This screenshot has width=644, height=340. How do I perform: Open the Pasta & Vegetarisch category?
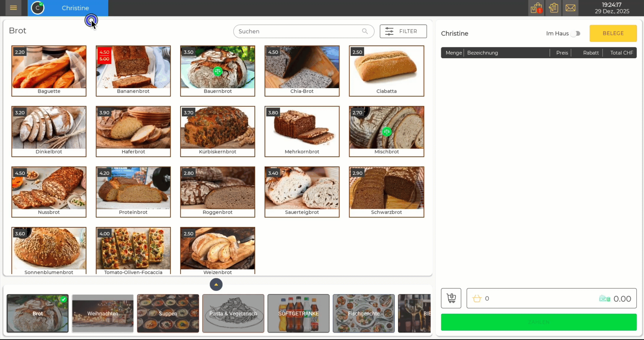tap(233, 313)
